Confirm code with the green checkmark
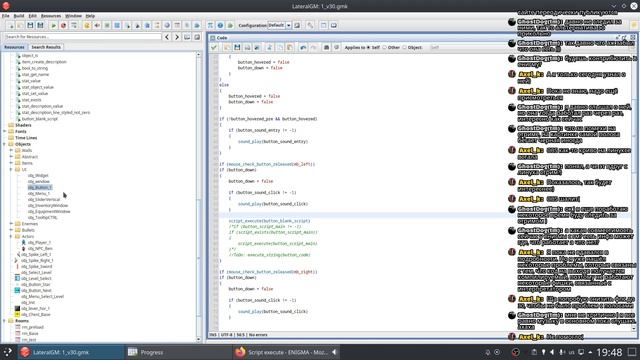Image resolution: width=640 pixels, height=360 pixels. 214,48
